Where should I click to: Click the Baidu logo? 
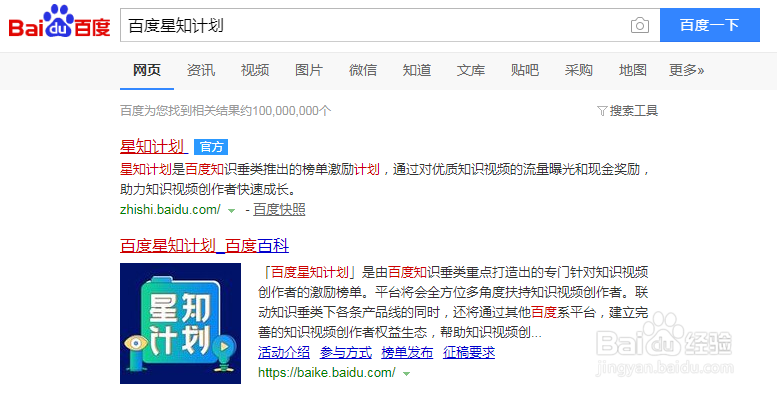point(59,22)
